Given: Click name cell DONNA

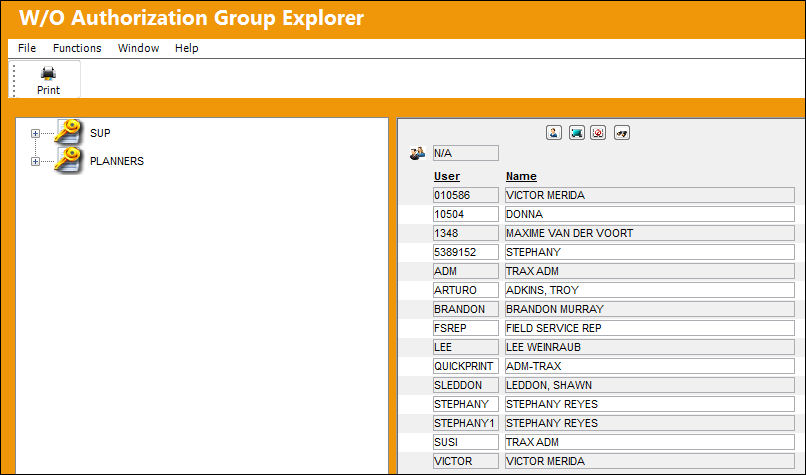Looking at the screenshot, I should point(650,214).
